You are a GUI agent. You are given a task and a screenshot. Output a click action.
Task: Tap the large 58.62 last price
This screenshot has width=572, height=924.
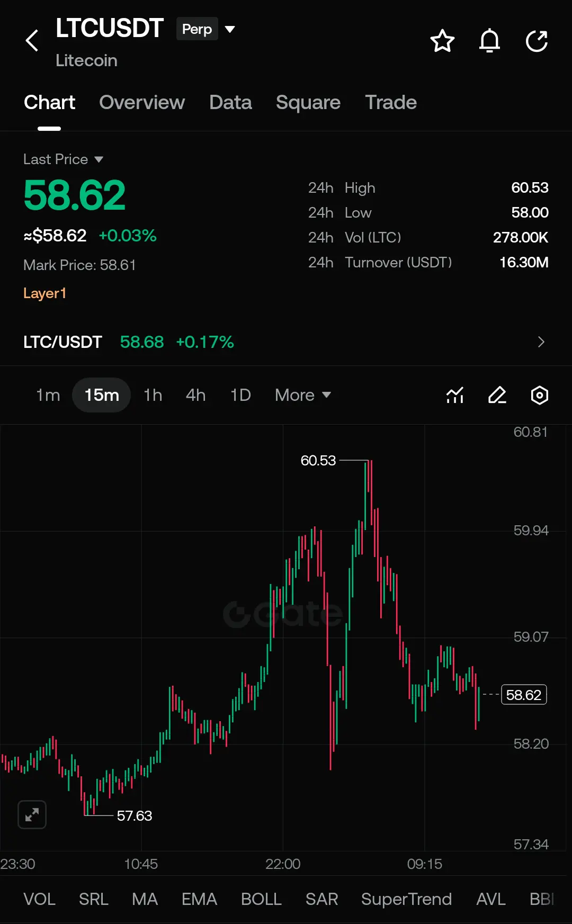pos(75,195)
